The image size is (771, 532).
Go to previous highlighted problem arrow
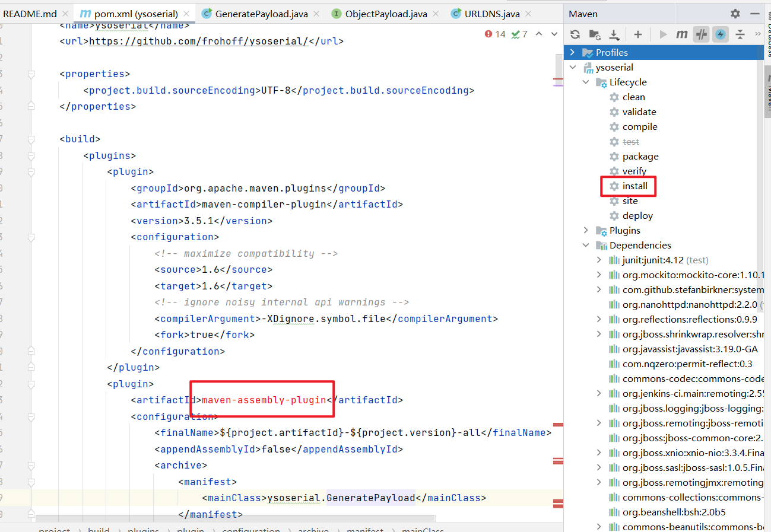539,34
